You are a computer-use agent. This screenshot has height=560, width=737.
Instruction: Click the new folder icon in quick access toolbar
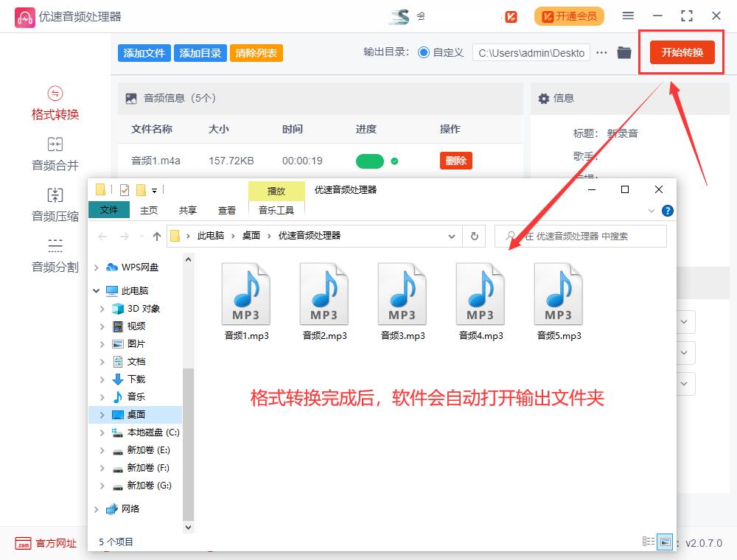[141, 190]
